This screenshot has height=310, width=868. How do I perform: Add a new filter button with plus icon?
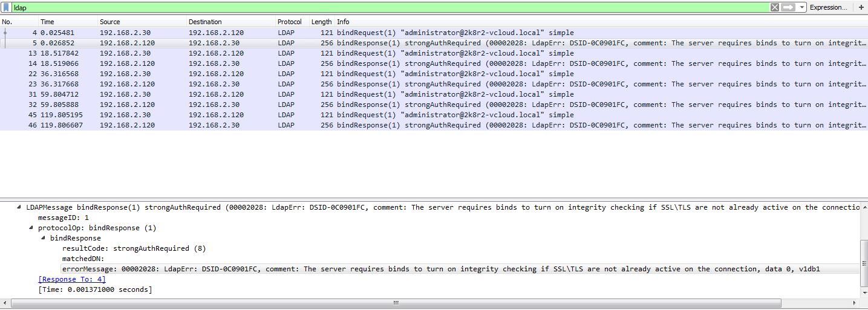click(861, 7)
